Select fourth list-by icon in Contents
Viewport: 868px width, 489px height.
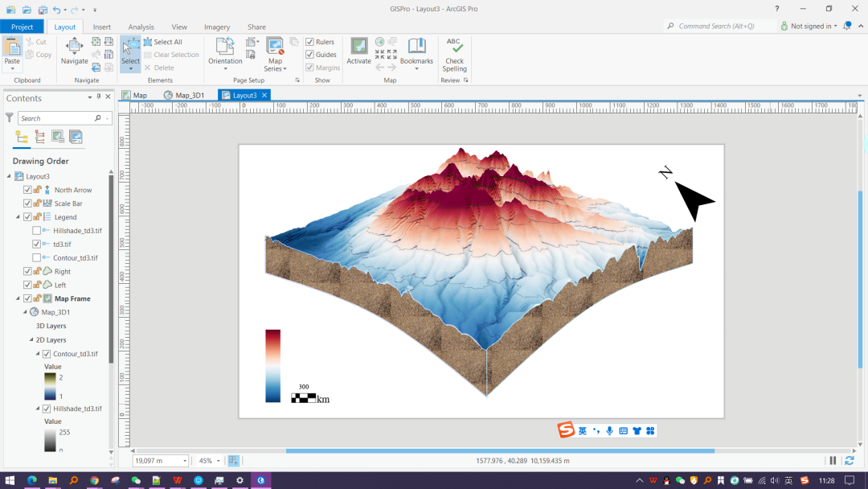pyautogui.click(x=76, y=137)
